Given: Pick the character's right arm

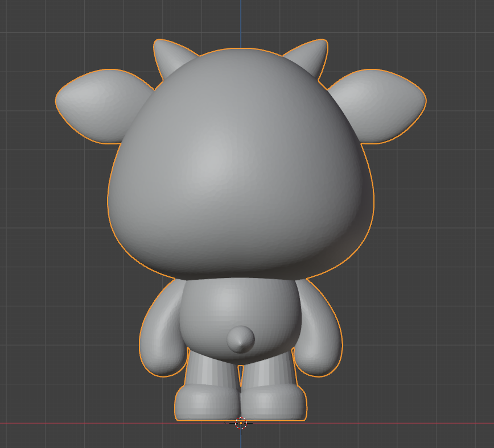Looking at the screenshot, I should click(x=319, y=335).
